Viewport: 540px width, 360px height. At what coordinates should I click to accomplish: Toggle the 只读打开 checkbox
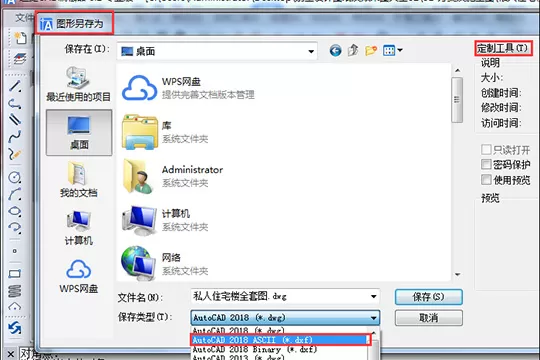click(x=486, y=150)
